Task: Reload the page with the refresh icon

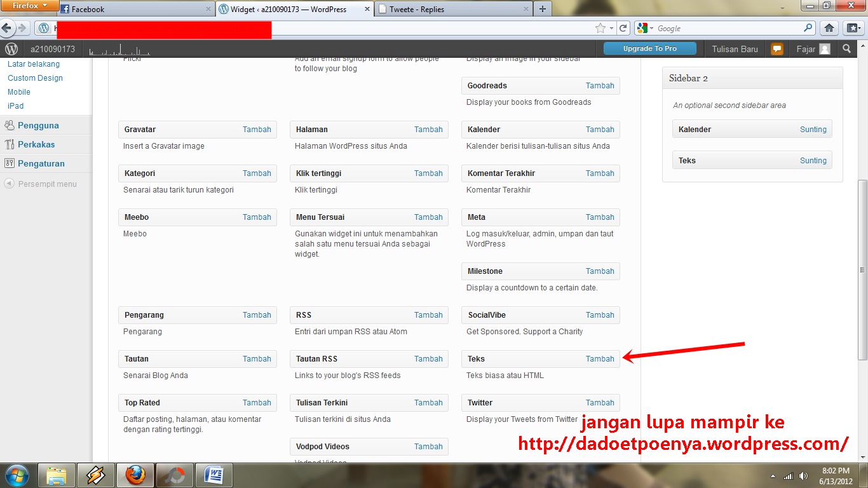Action: click(623, 28)
